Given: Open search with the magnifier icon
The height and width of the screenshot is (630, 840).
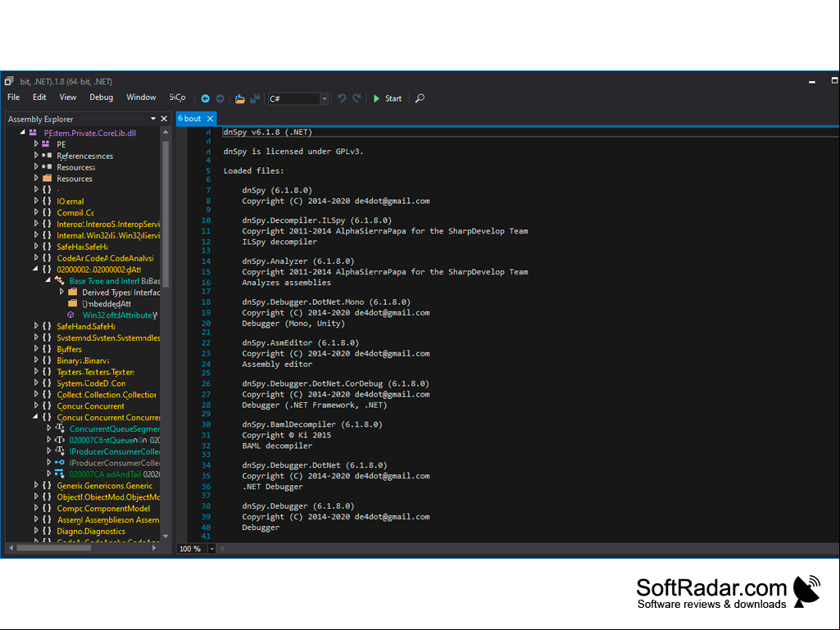Looking at the screenshot, I should pyautogui.click(x=420, y=98).
